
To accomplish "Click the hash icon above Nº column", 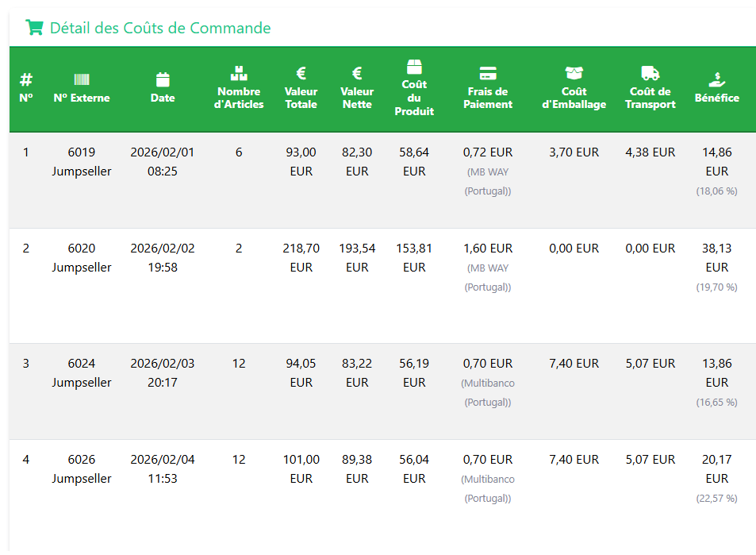I will pyautogui.click(x=26, y=79).
